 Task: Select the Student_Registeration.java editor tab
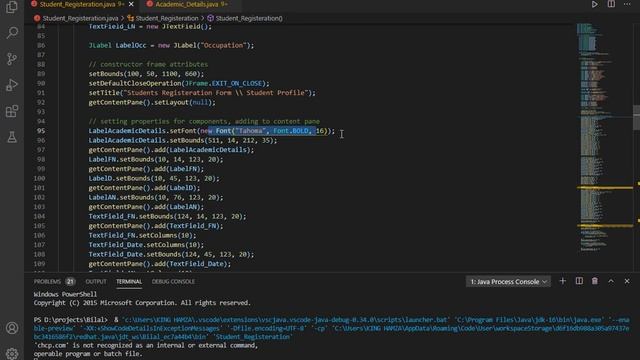(78, 4)
